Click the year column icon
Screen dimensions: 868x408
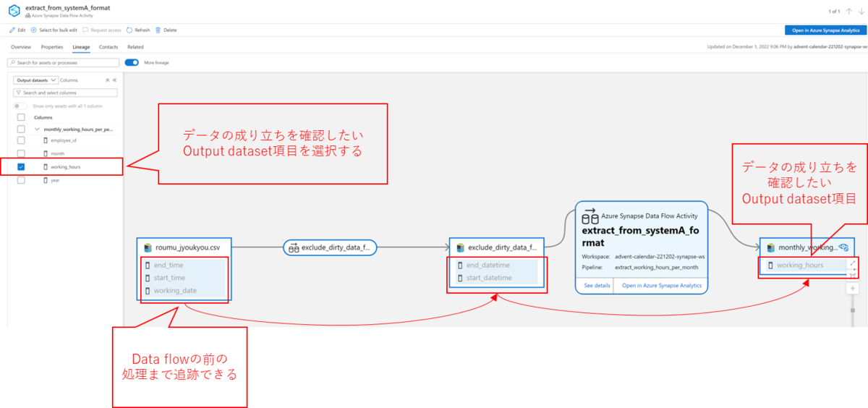pos(46,180)
